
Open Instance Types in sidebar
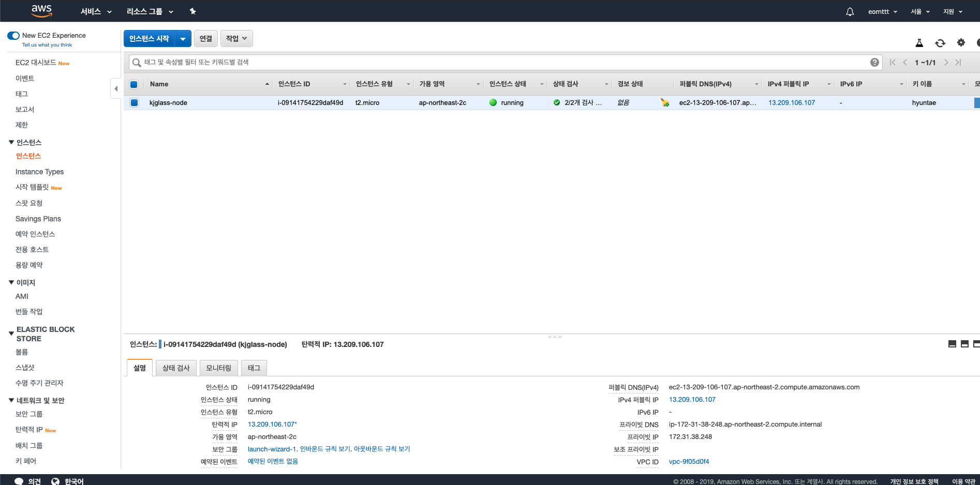40,172
